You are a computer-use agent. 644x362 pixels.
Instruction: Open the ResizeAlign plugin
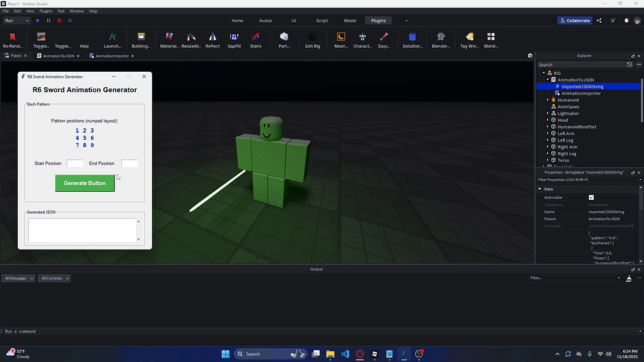[x=191, y=39]
